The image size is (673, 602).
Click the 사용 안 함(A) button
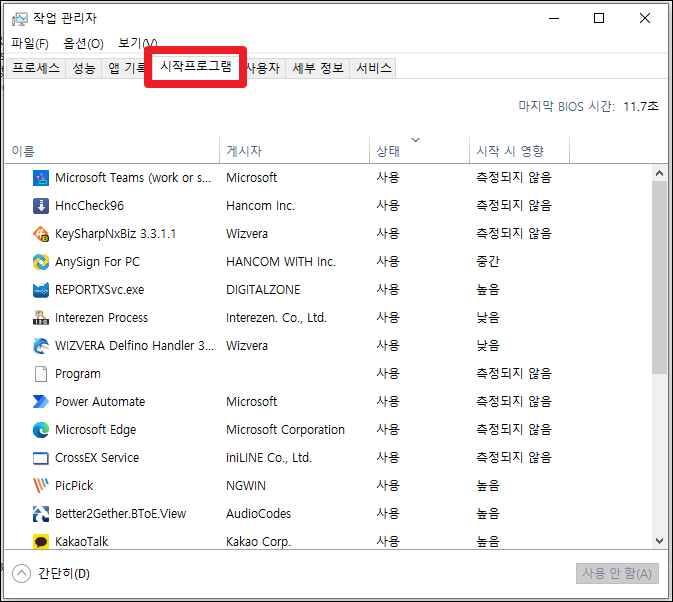click(x=617, y=574)
